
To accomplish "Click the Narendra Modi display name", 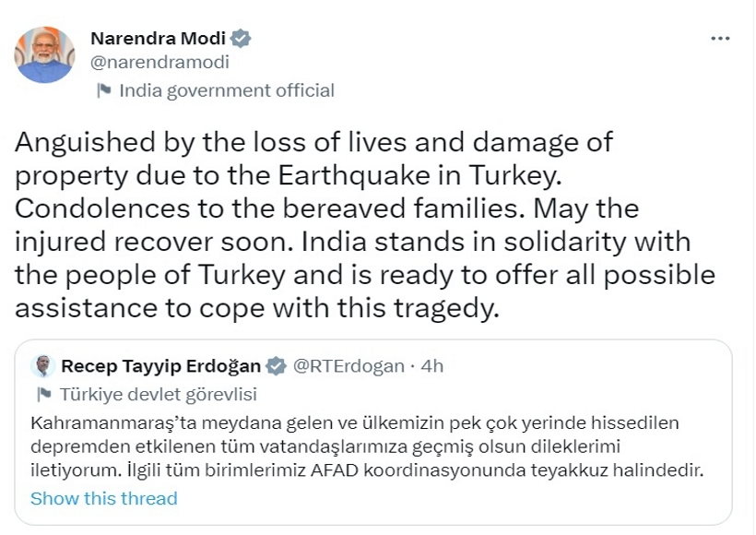I will click(x=159, y=39).
